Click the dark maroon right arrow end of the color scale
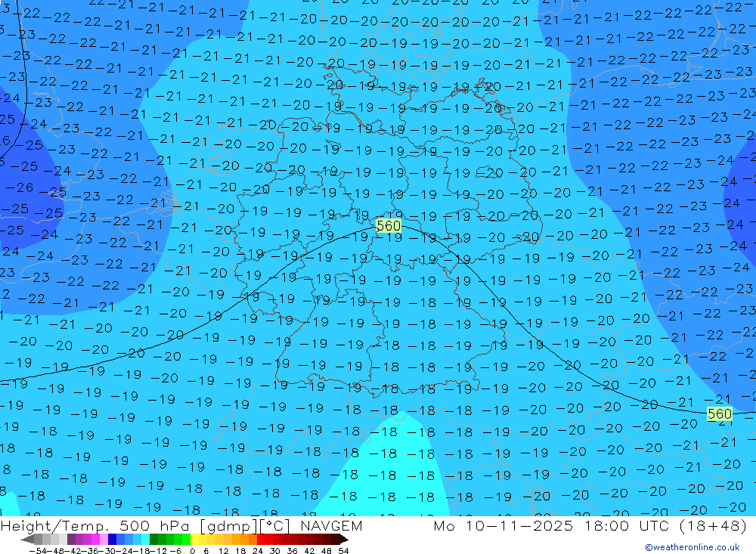The height and width of the screenshot is (554, 756). [x=344, y=540]
